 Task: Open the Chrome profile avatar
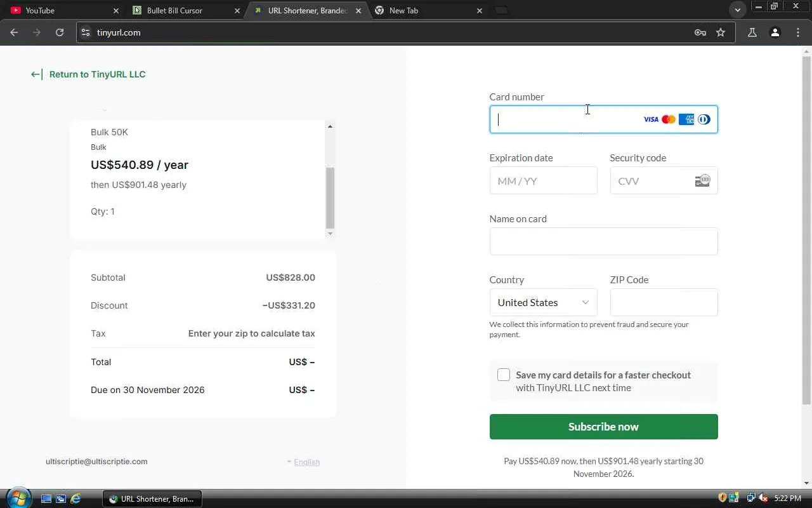point(775,32)
